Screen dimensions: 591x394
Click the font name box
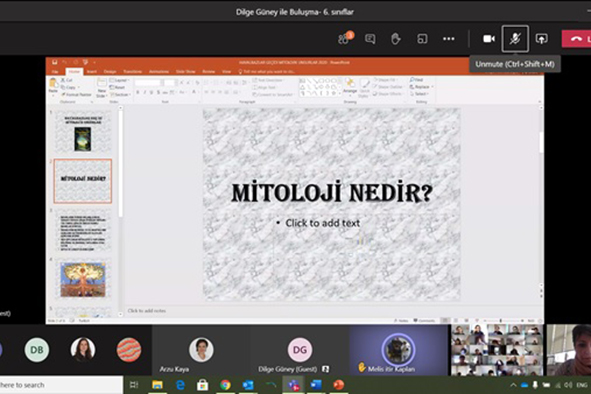pos(148,83)
